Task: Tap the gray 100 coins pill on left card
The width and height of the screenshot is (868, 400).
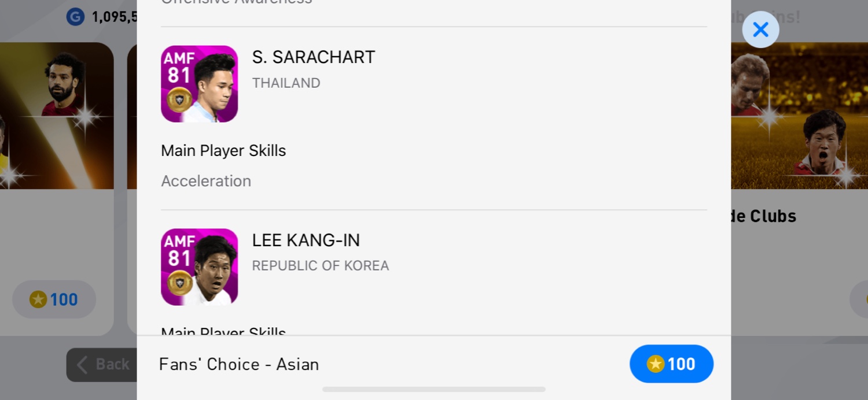Action: pyautogui.click(x=54, y=299)
